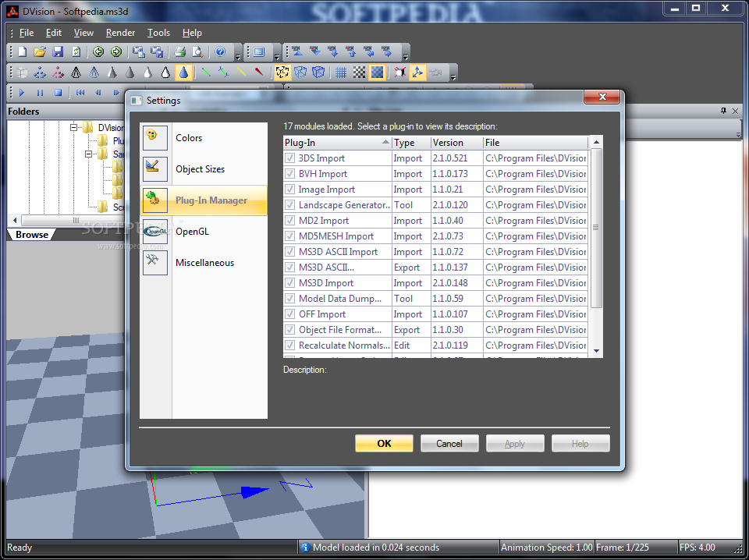Collapse the DVision folder tree node
Screen dimensions: 749x560
[x=73, y=127]
